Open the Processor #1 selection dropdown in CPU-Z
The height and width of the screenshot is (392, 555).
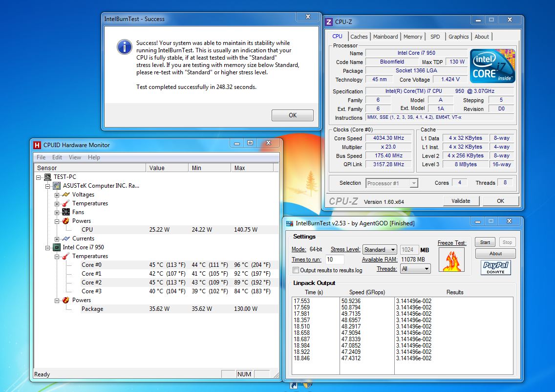pyautogui.click(x=392, y=183)
